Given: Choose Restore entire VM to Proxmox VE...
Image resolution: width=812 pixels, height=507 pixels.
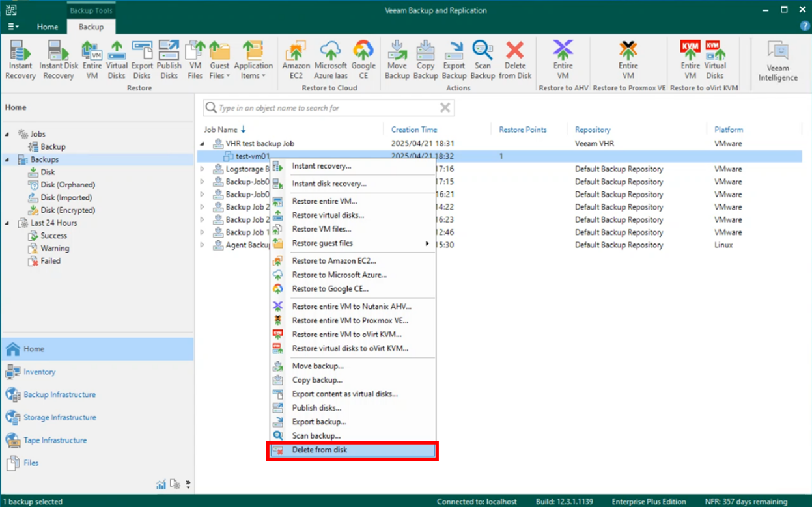Looking at the screenshot, I should click(352, 320).
